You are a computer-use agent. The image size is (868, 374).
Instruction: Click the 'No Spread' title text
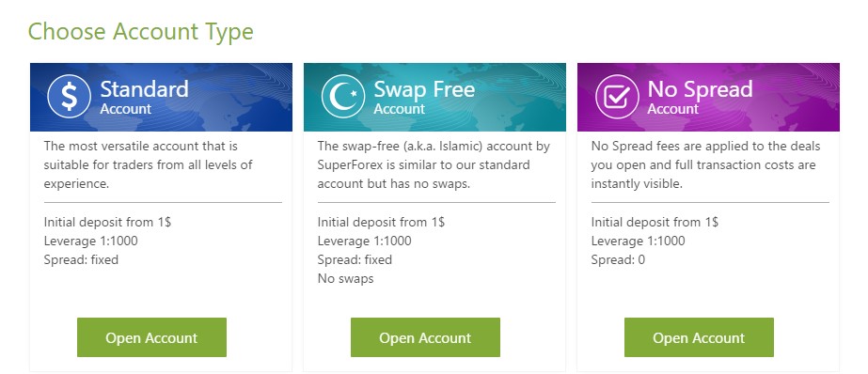pyautogui.click(x=700, y=90)
